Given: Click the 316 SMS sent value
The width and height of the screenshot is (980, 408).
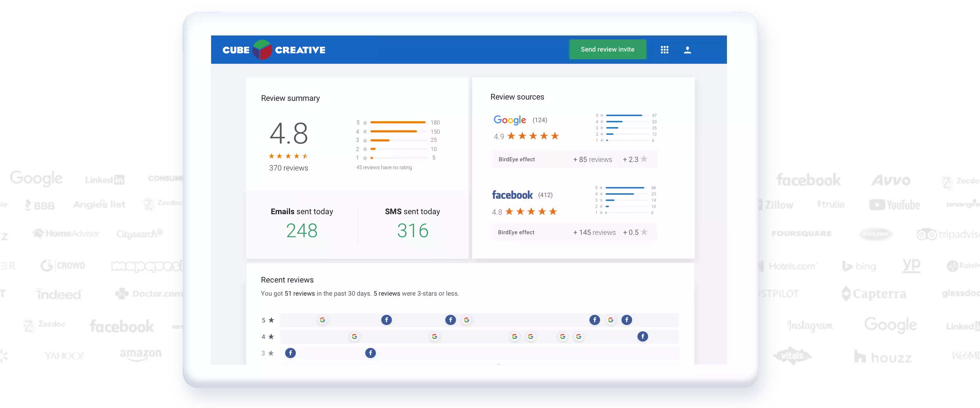Looking at the screenshot, I should click(x=412, y=230).
